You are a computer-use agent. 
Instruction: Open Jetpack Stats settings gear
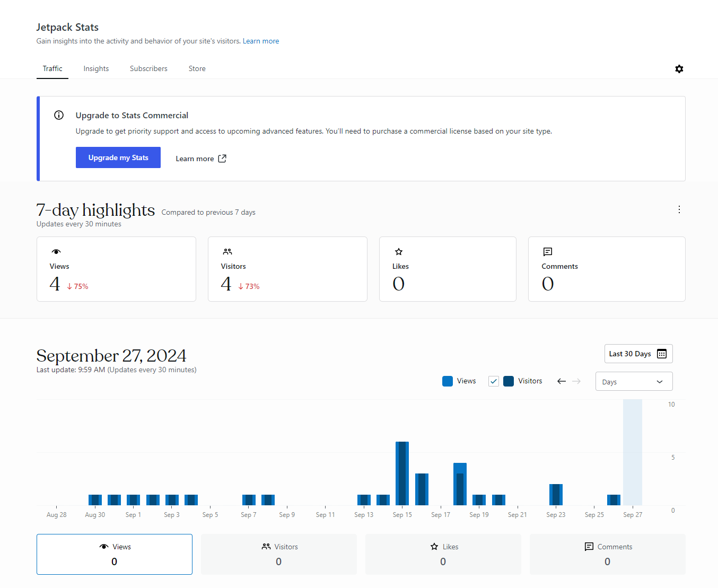(679, 69)
